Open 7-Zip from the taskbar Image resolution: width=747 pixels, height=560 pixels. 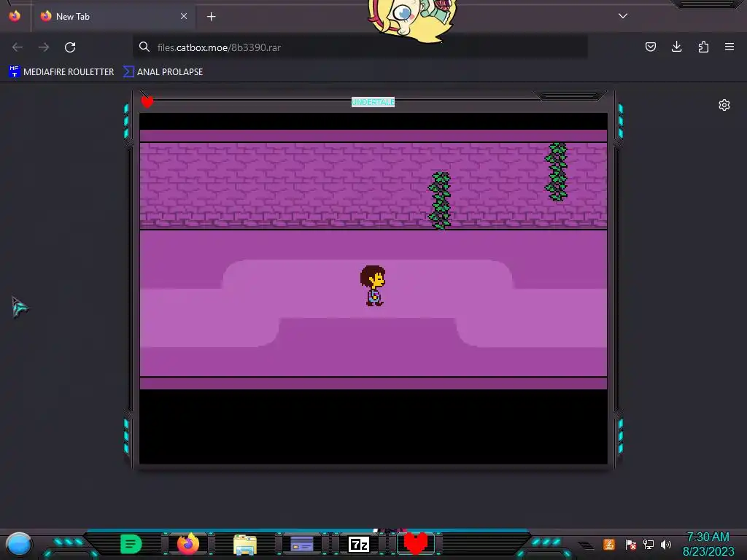tap(359, 544)
